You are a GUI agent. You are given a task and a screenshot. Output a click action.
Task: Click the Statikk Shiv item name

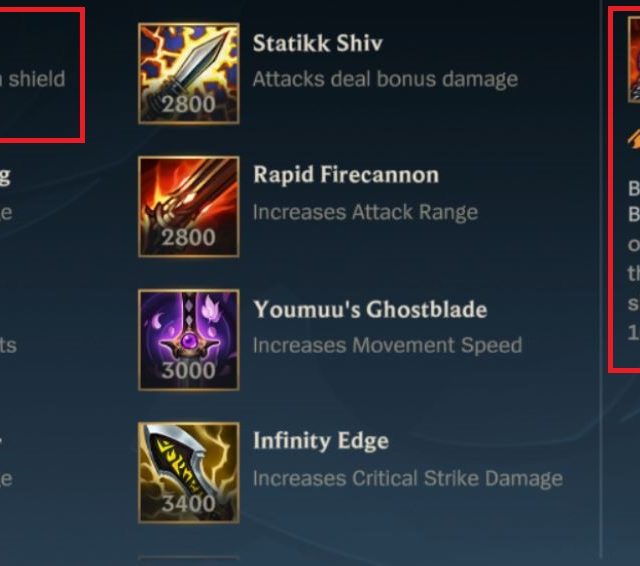(x=318, y=43)
